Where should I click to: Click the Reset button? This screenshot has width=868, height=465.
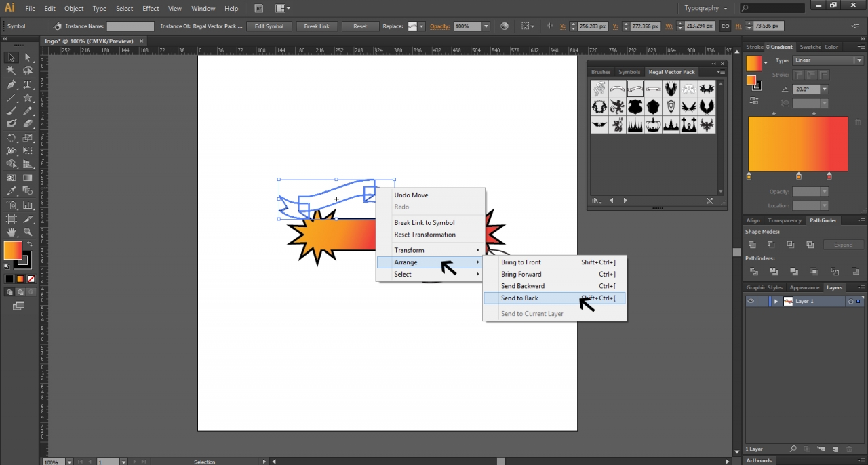pos(360,26)
